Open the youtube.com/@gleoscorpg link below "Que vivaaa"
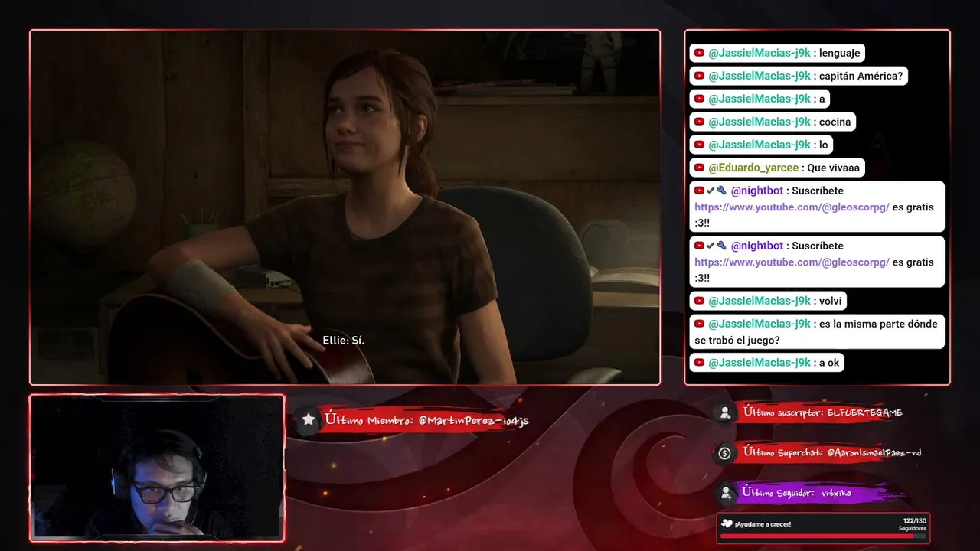 point(792,207)
